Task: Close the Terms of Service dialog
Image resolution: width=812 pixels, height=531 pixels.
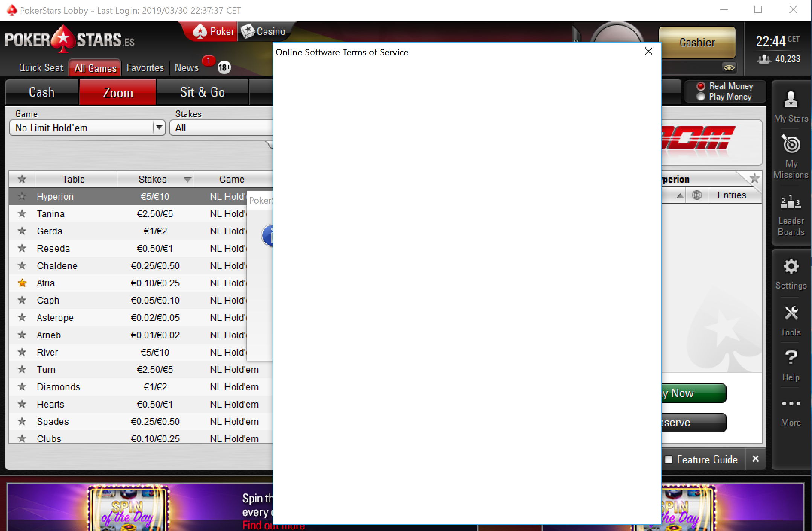Action: tap(649, 52)
